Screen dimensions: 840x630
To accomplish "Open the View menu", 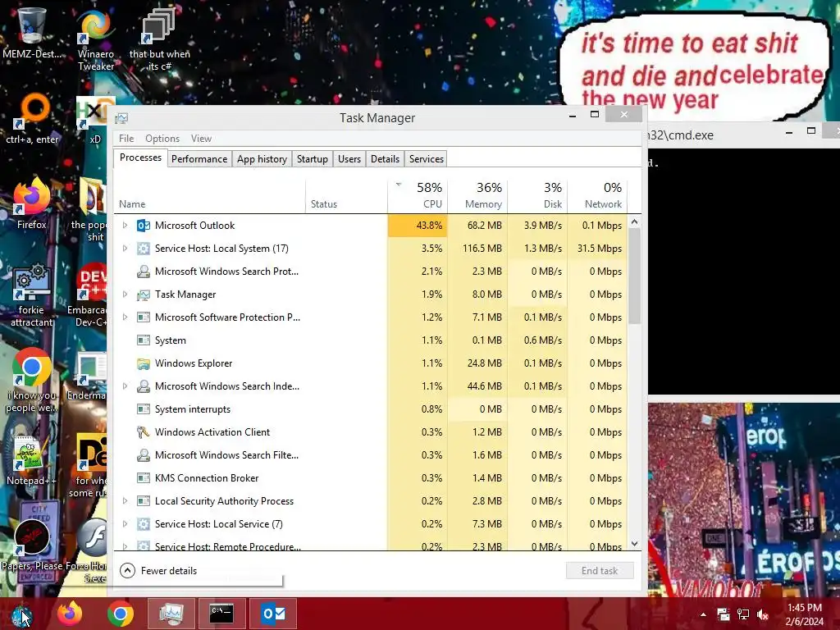I will [202, 139].
